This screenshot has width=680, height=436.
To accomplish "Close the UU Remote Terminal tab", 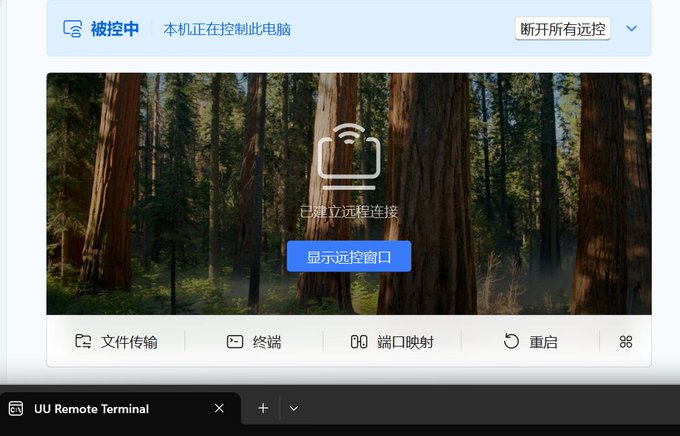I will point(219,408).
